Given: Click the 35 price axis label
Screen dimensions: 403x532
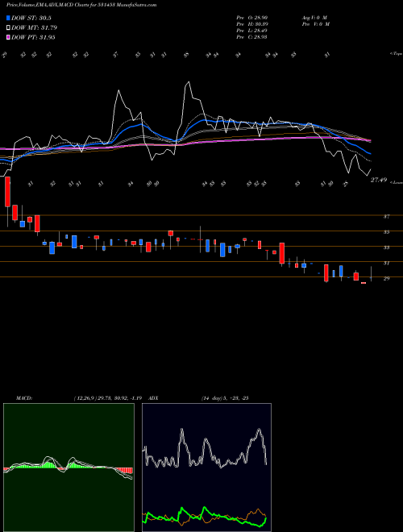Looking at the screenshot, I should (386, 232).
